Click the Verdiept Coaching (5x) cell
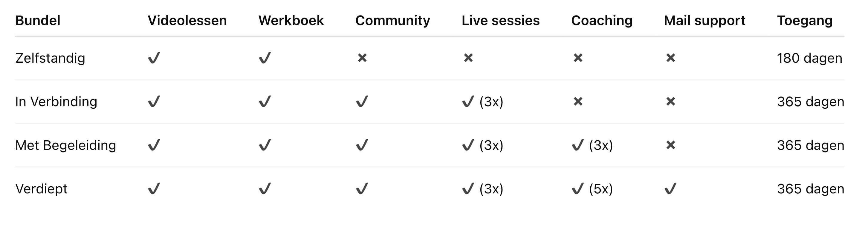This screenshot has width=868, height=237. pyautogui.click(x=592, y=189)
